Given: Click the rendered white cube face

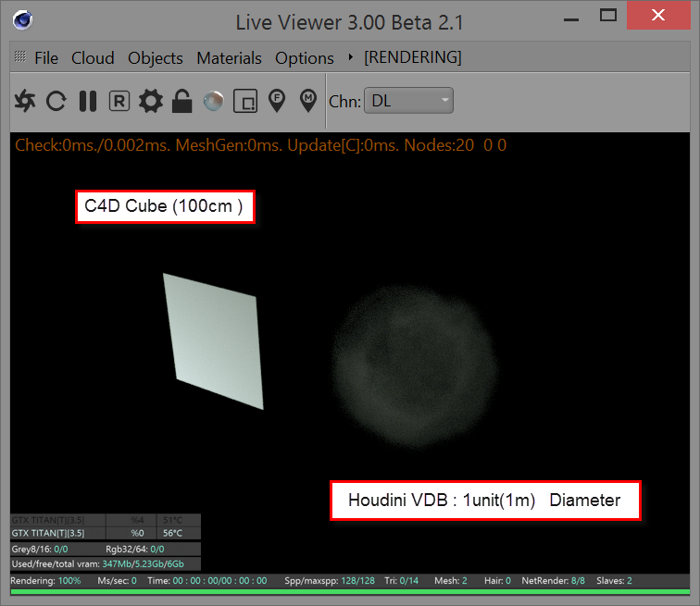Looking at the screenshot, I should click(214, 341).
